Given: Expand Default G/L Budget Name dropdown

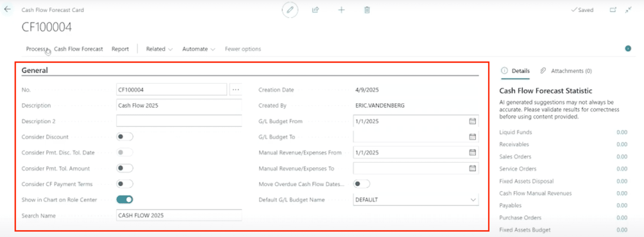Looking at the screenshot, I should (x=473, y=200).
